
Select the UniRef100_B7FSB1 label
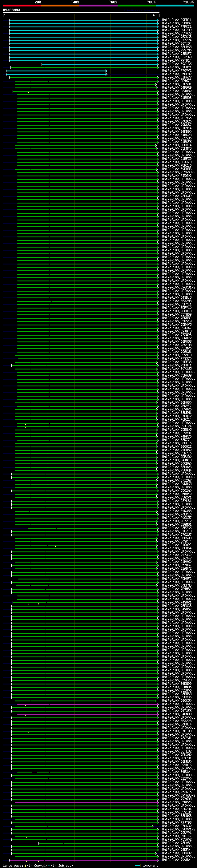[x=176, y=84]
